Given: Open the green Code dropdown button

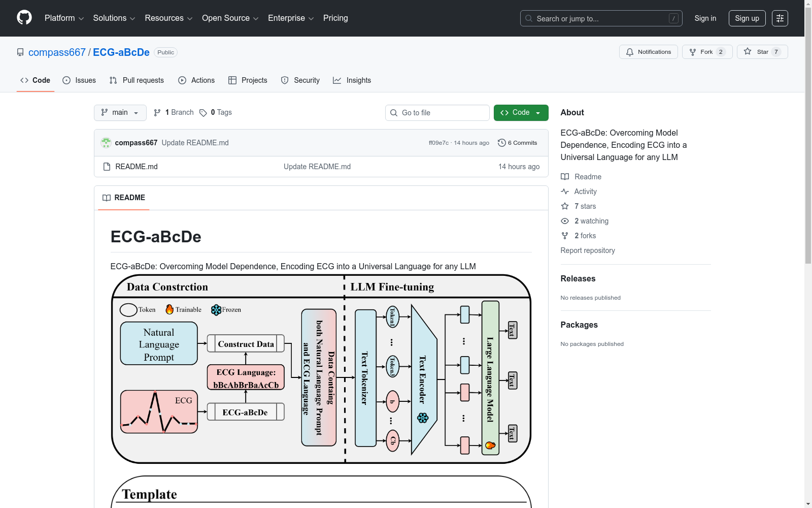Looking at the screenshot, I should click(x=521, y=113).
